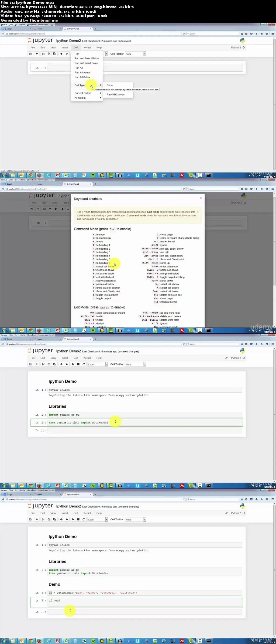Click paste cell icon in 9-minutes-ago checkpoint notebook
This screenshot has height=644, width=276.
(x=54, y=519)
